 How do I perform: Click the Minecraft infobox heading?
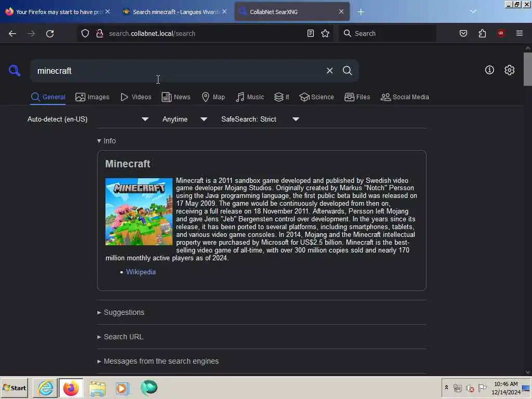[x=128, y=164]
